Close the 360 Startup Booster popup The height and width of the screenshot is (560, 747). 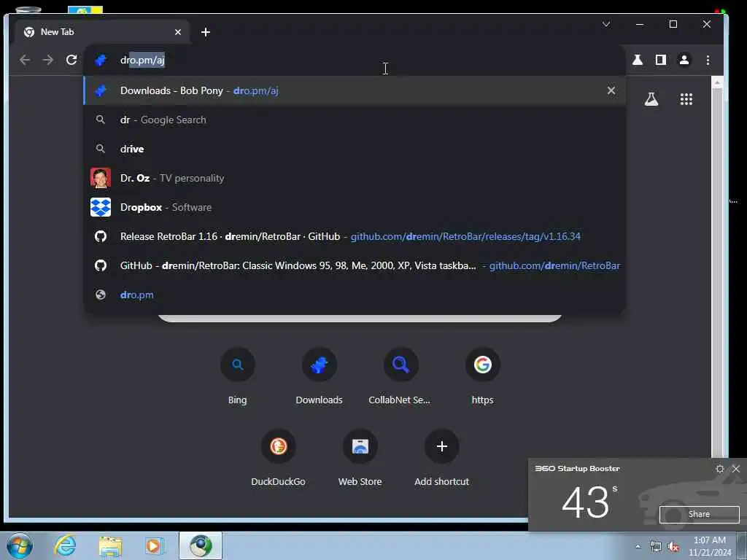coord(736,469)
